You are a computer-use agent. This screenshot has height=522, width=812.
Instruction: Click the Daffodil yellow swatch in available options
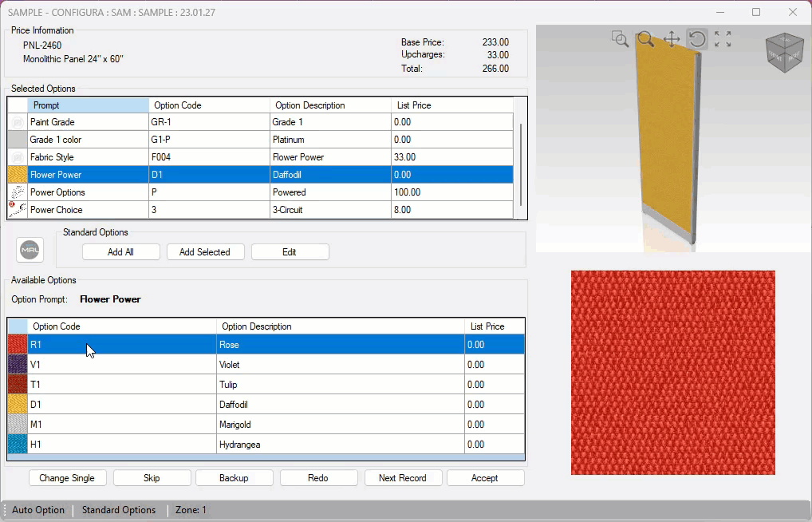click(18, 405)
